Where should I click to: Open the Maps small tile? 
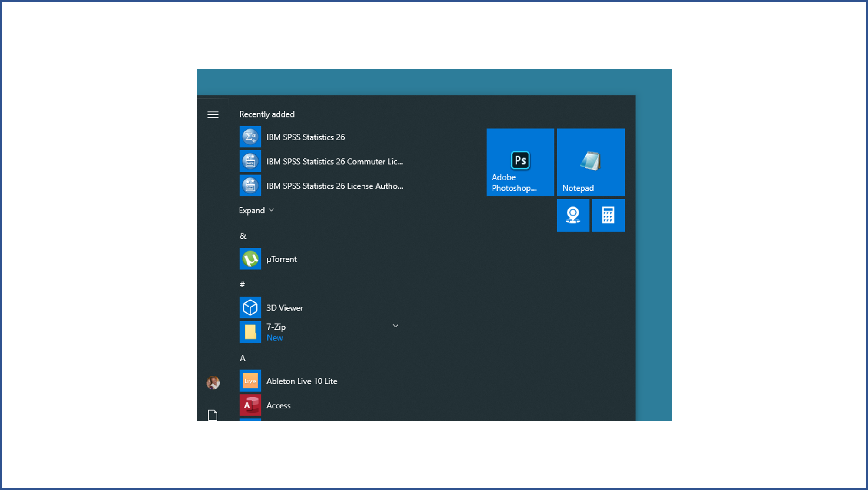click(573, 215)
